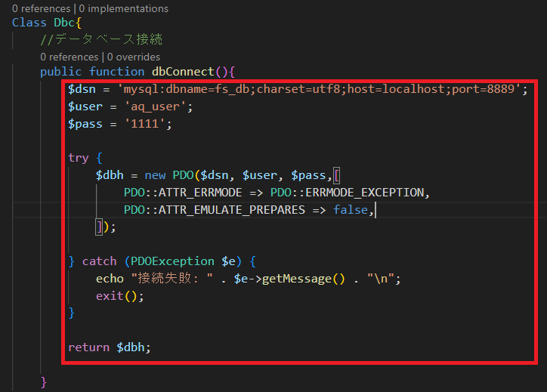Click the "try" keyword
The height and width of the screenshot is (392, 547).
coord(79,158)
